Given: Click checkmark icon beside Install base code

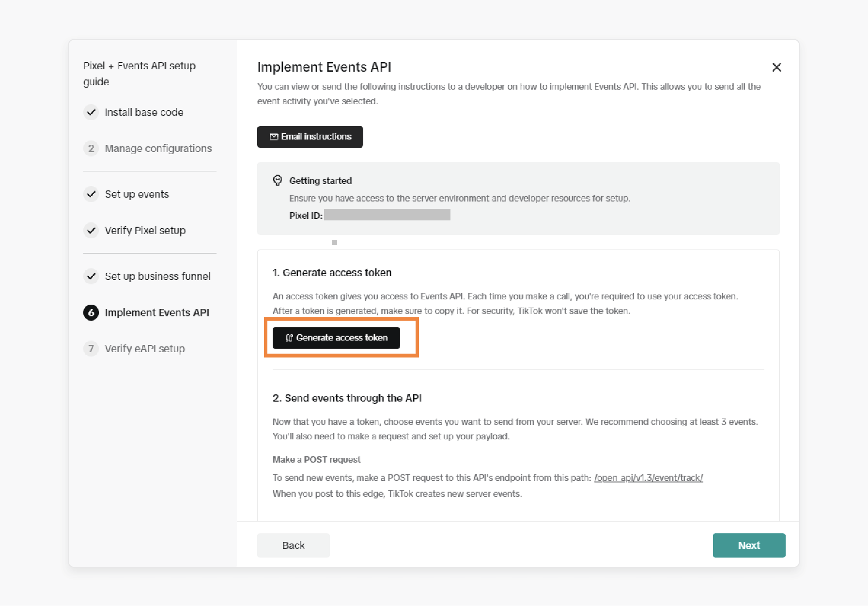Looking at the screenshot, I should pyautogui.click(x=91, y=112).
